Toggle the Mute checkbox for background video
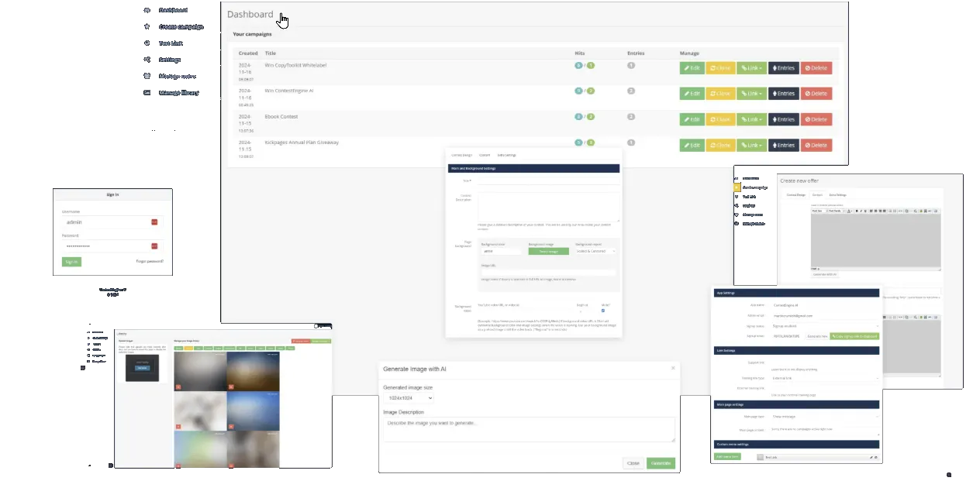Screen dimensions: 980x481 pos(603,311)
